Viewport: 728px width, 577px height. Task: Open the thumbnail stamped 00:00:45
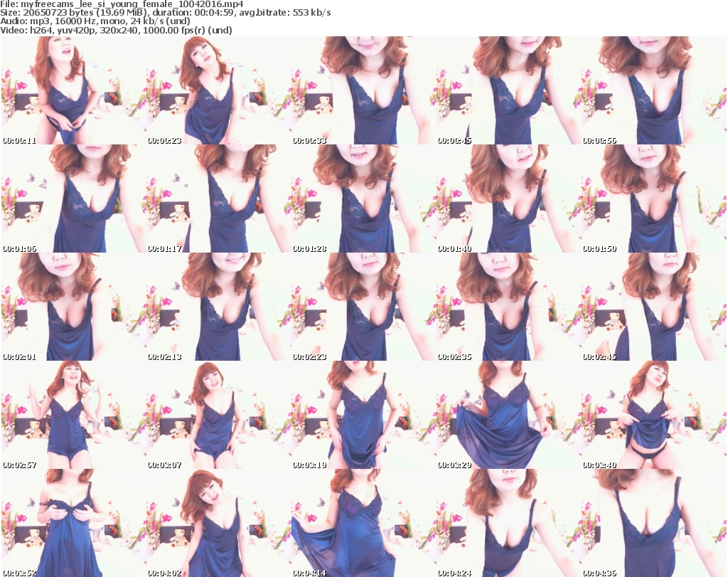pos(509,90)
